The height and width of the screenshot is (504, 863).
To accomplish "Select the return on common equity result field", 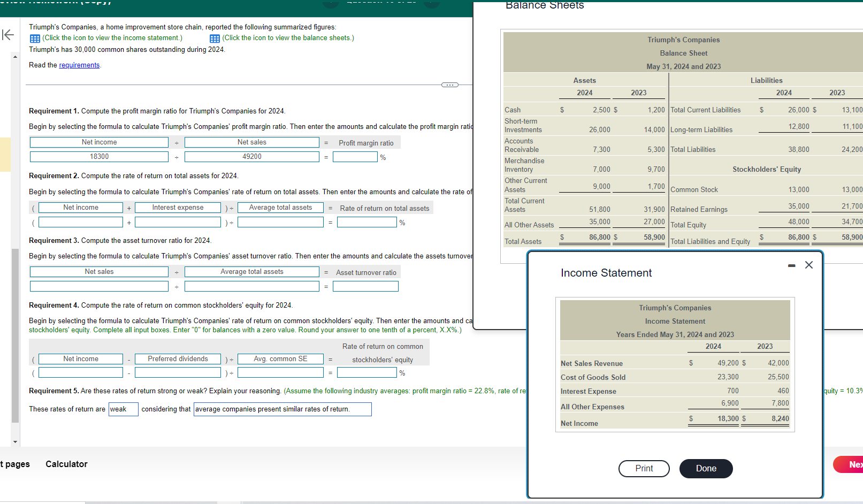I will point(367,372).
